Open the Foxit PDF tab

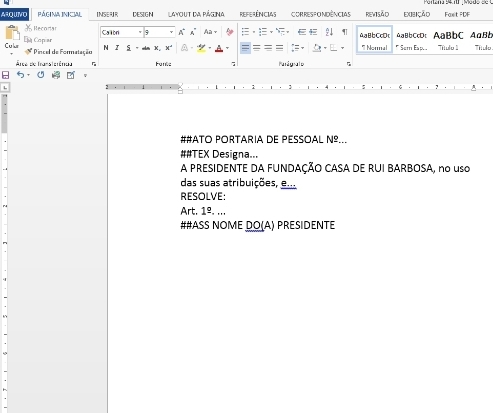coord(457,14)
